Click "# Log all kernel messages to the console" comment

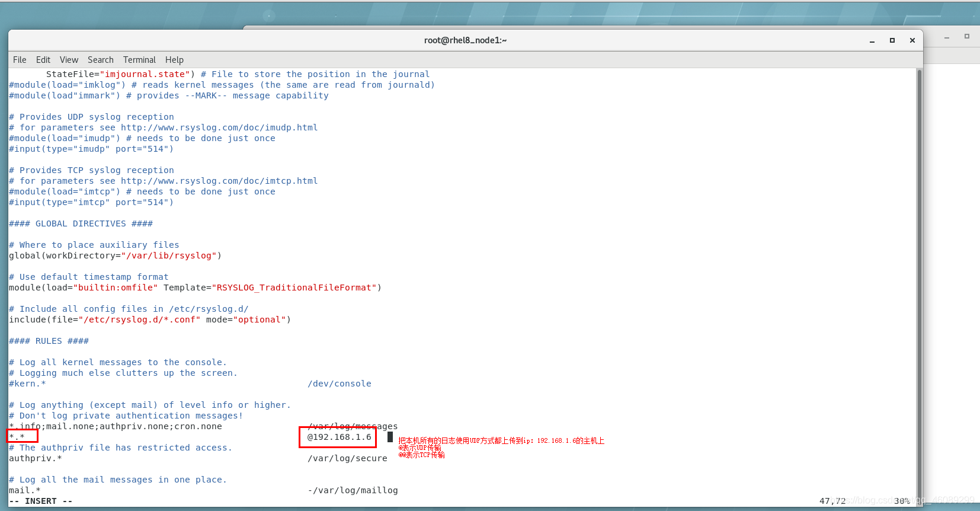pos(118,362)
